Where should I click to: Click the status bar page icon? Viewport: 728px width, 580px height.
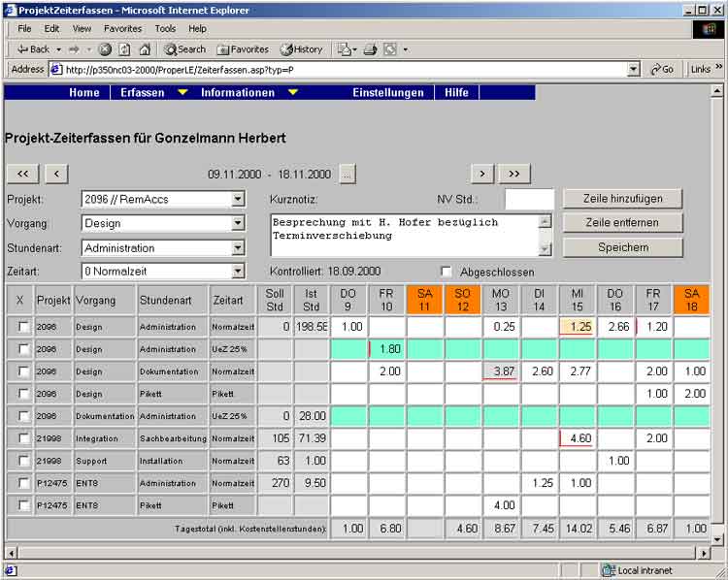(11, 570)
